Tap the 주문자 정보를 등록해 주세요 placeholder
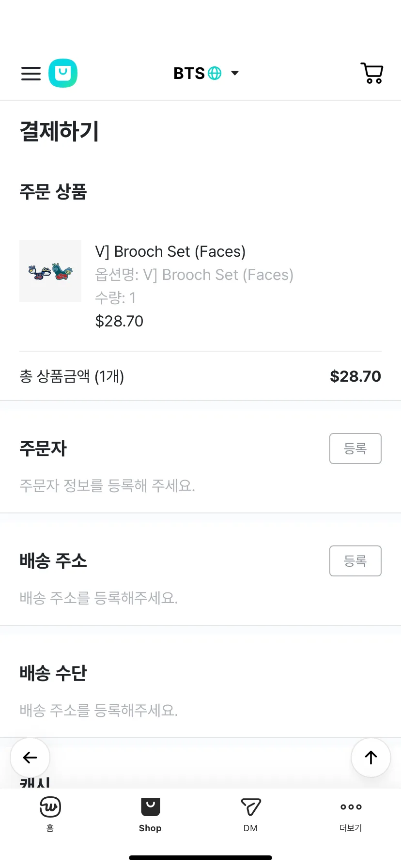This screenshot has width=401, height=868. (108, 485)
